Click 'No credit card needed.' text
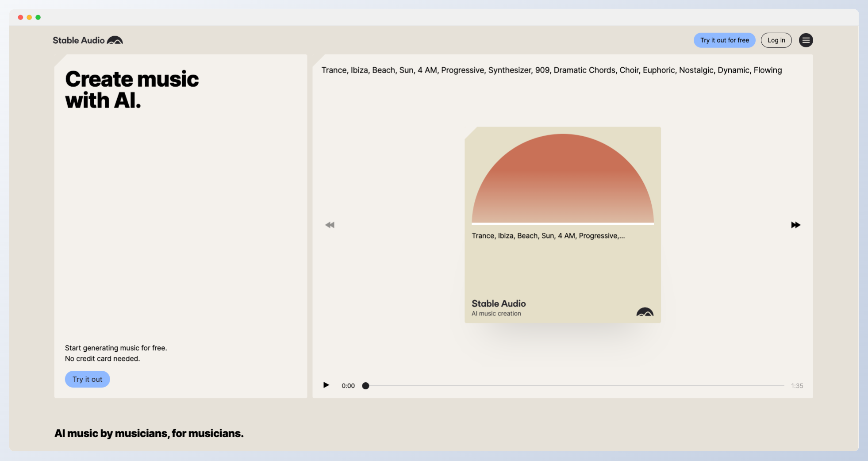 pos(102,358)
